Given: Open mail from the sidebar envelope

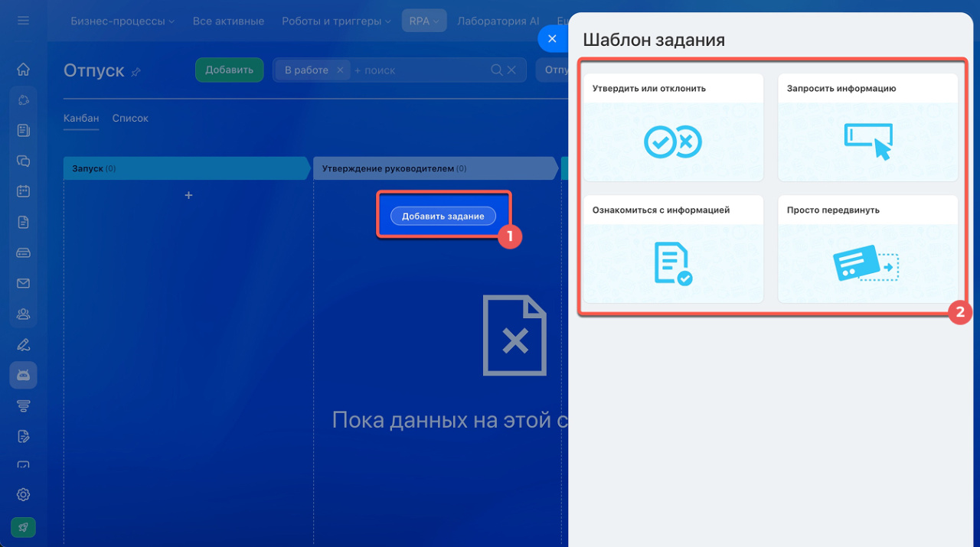Looking at the screenshot, I should click(x=23, y=283).
